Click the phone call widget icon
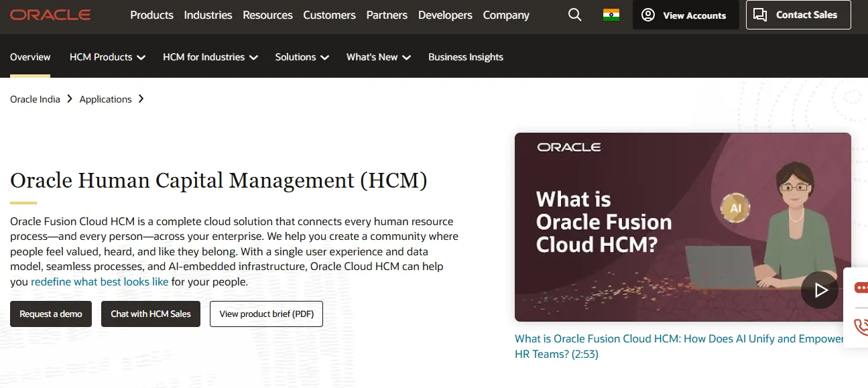This screenshot has height=388, width=868. (x=861, y=326)
